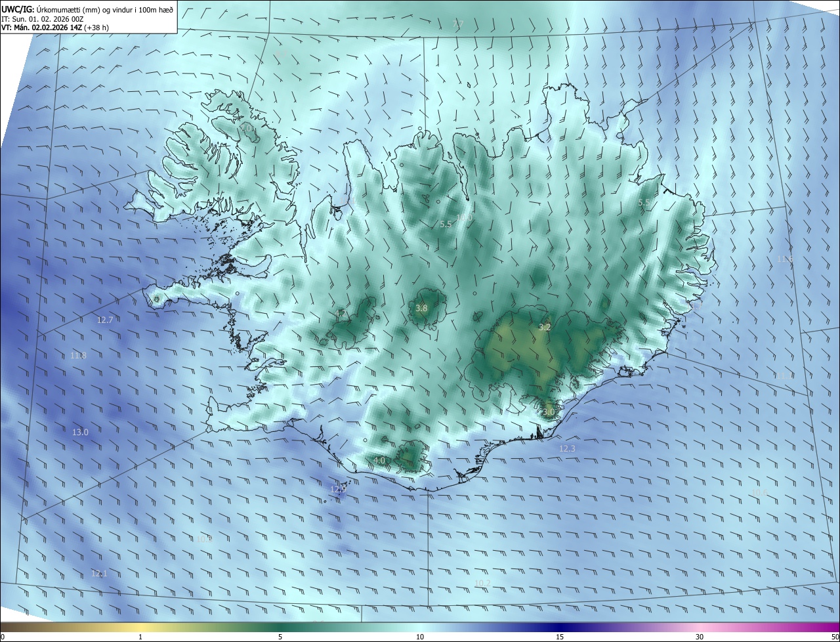Click the 3.0 value label near the southeast coast
Image resolution: width=840 pixels, height=642 pixels.
point(549,412)
